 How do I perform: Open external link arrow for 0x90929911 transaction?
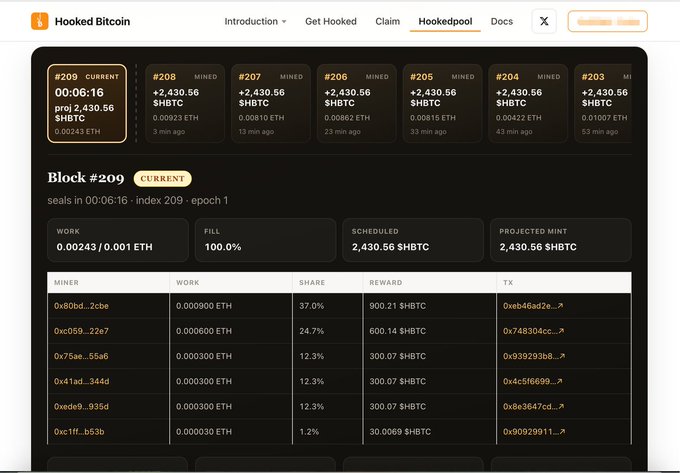click(562, 431)
